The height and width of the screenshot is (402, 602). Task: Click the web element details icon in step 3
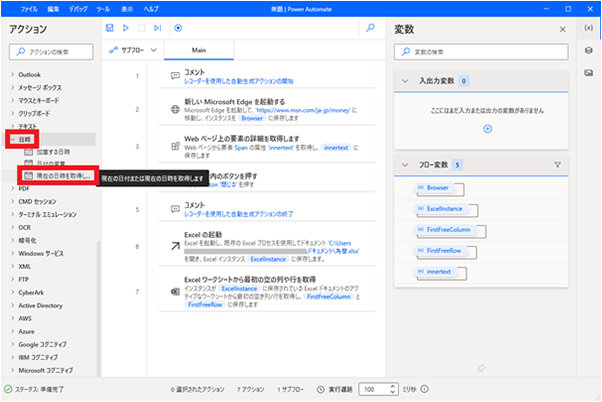(x=175, y=146)
